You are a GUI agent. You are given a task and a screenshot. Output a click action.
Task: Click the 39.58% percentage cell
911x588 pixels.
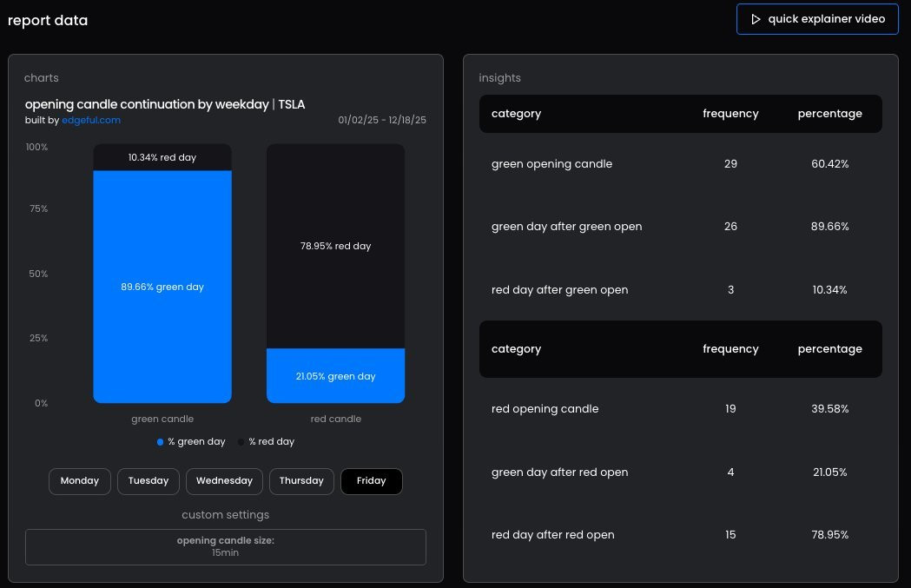[x=829, y=409]
